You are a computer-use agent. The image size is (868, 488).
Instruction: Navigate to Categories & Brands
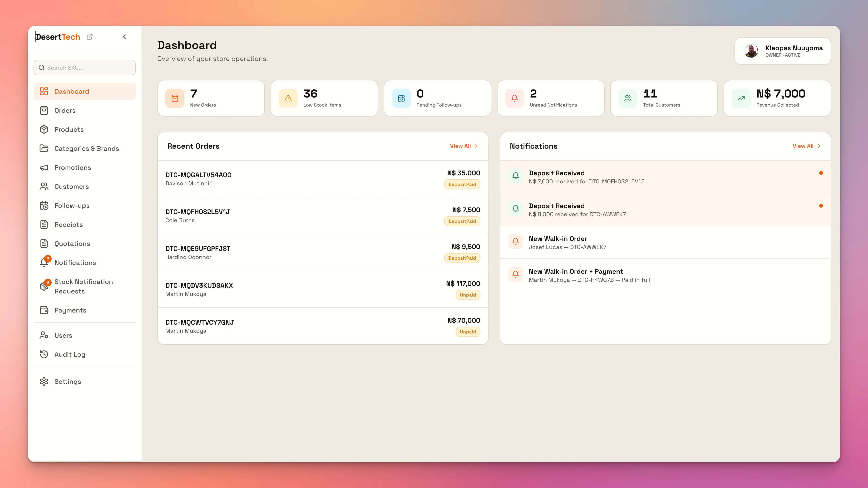(x=84, y=149)
